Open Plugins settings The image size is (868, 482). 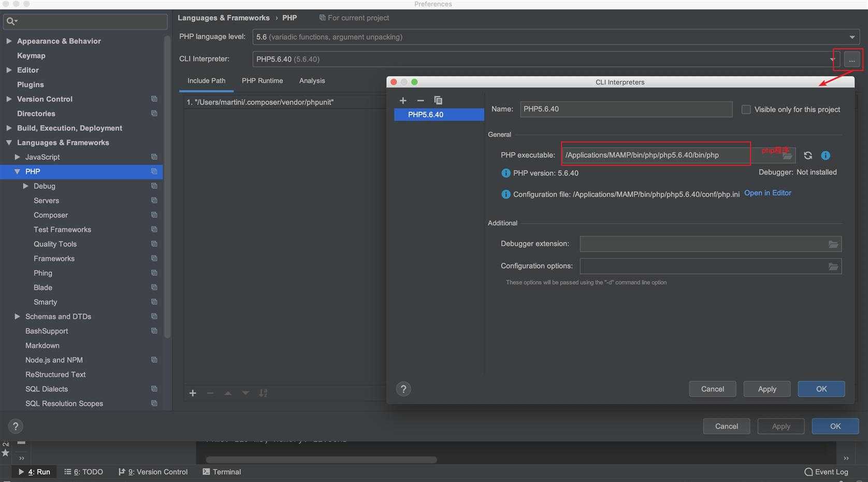(31, 84)
